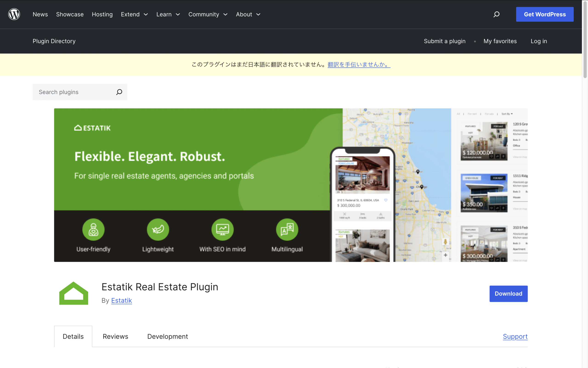Click the Estatik green house plugin icon
This screenshot has width=588, height=368.
pos(74,293)
